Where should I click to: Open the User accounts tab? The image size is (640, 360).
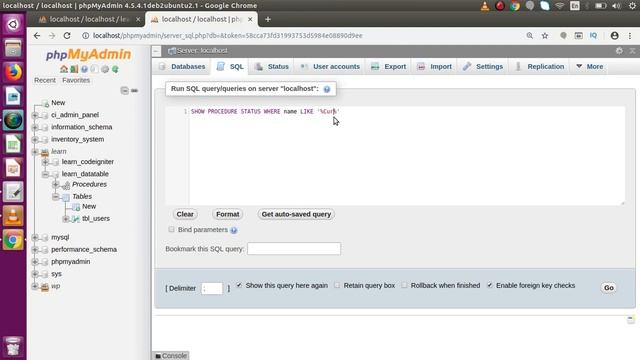(330, 67)
